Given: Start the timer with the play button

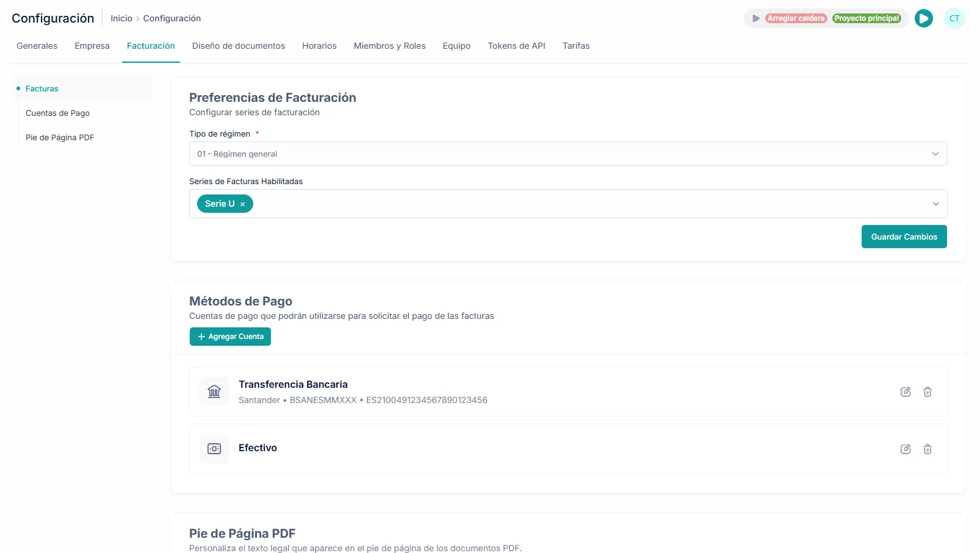Looking at the screenshot, I should 924,18.
